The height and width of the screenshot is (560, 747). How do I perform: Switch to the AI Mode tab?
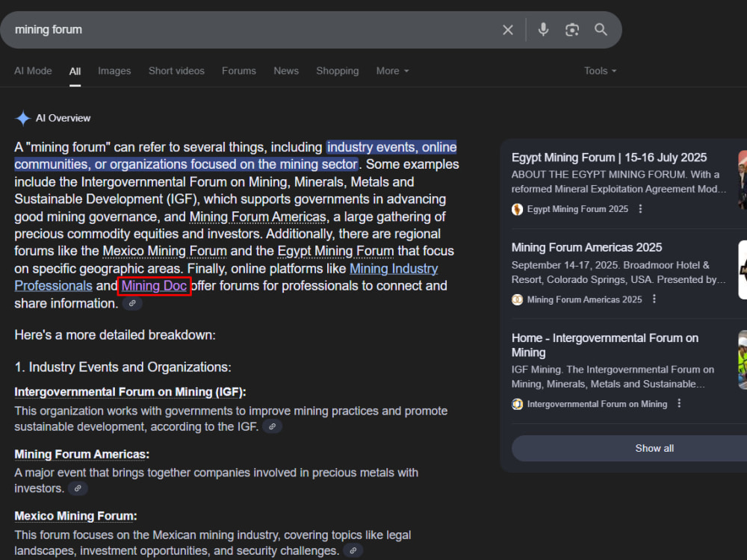[x=33, y=71]
